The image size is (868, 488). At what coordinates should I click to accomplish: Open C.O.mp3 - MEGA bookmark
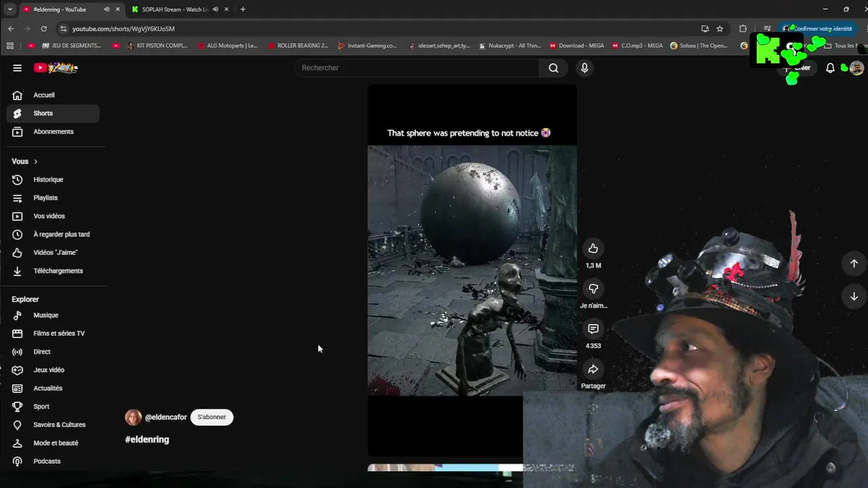point(637,45)
